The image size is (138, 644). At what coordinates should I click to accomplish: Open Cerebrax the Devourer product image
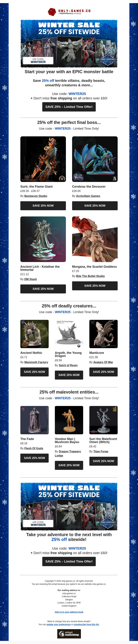[95, 159]
